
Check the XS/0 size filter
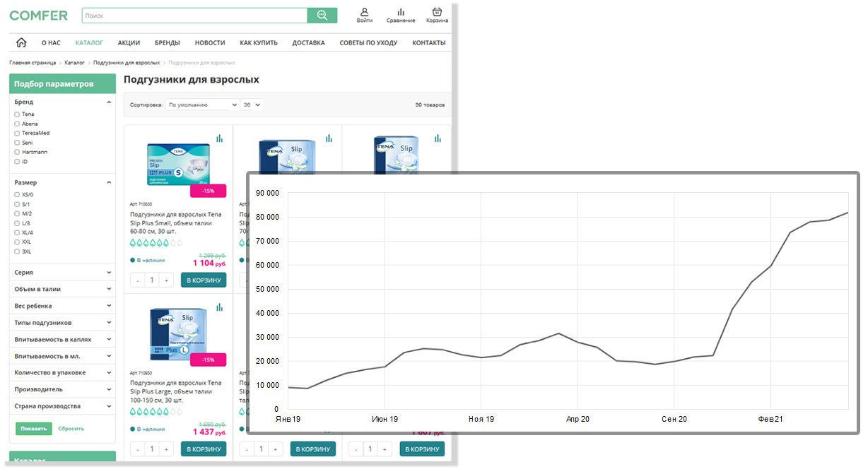click(17, 194)
